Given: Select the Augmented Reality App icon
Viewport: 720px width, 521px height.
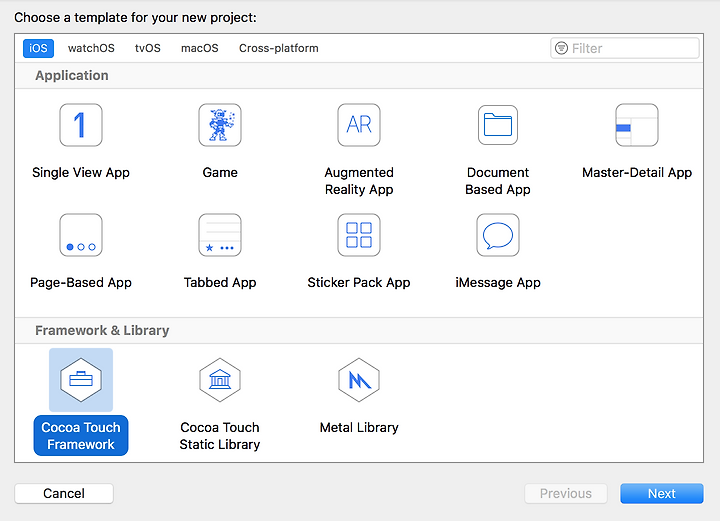Looking at the screenshot, I should pyautogui.click(x=359, y=125).
